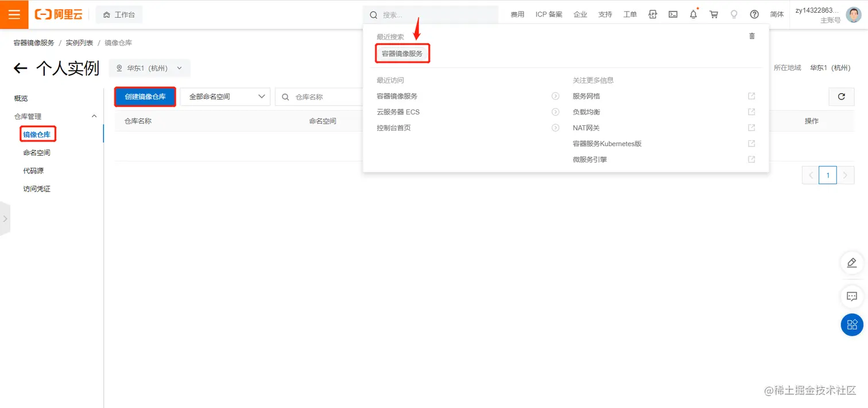The width and height of the screenshot is (868, 408).
Task: Open NAT网关 link
Action: (586, 128)
